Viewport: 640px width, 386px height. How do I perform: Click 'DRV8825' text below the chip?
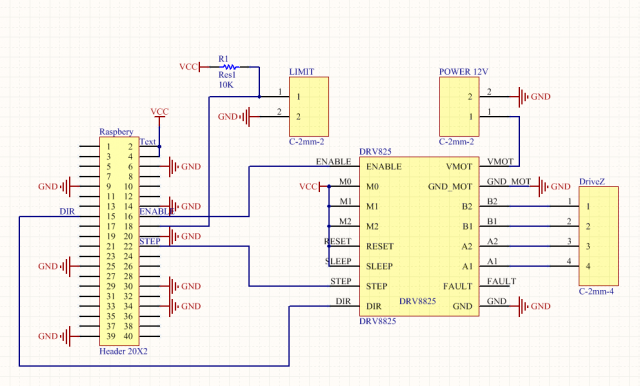click(378, 321)
